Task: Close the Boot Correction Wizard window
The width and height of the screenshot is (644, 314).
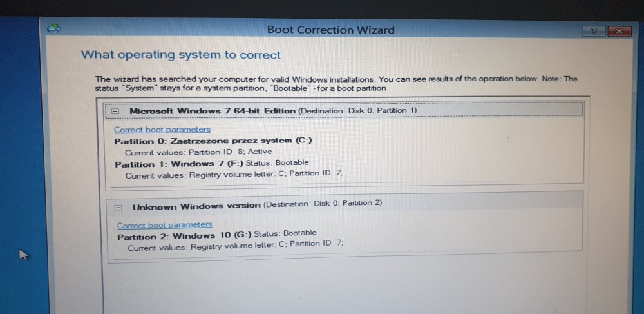Action: coord(618,32)
